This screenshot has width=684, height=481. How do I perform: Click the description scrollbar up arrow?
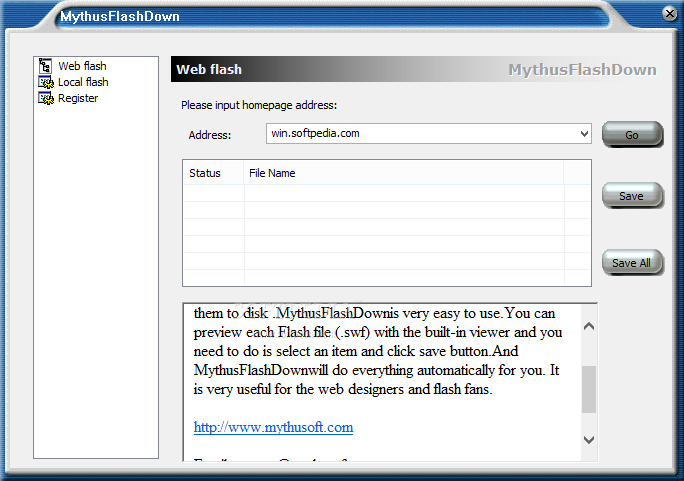click(589, 326)
